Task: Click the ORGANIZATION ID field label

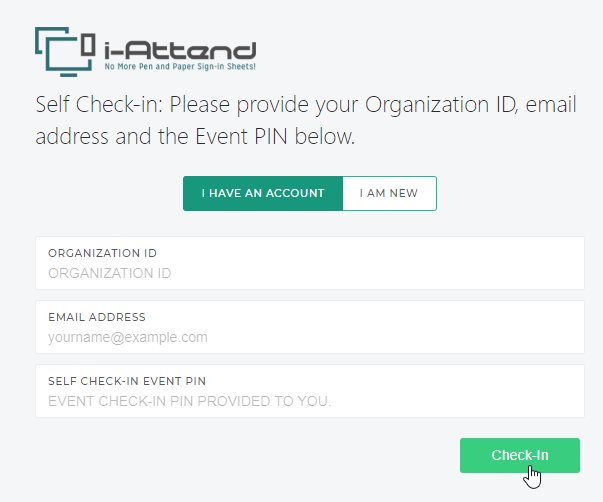Action: [x=102, y=253]
